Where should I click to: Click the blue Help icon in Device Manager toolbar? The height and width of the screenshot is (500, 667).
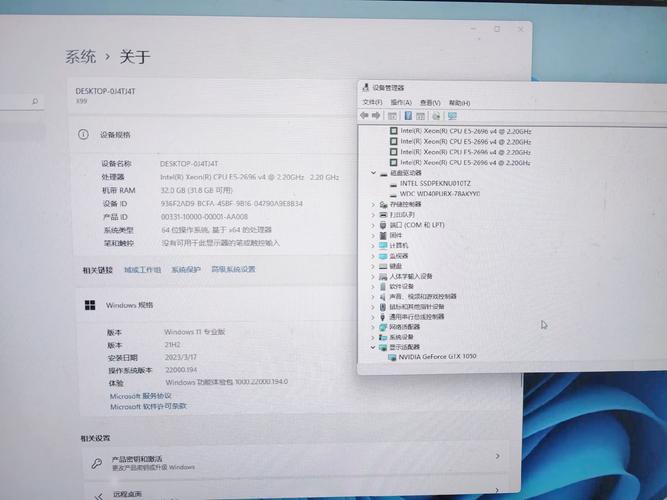click(408, 116)
